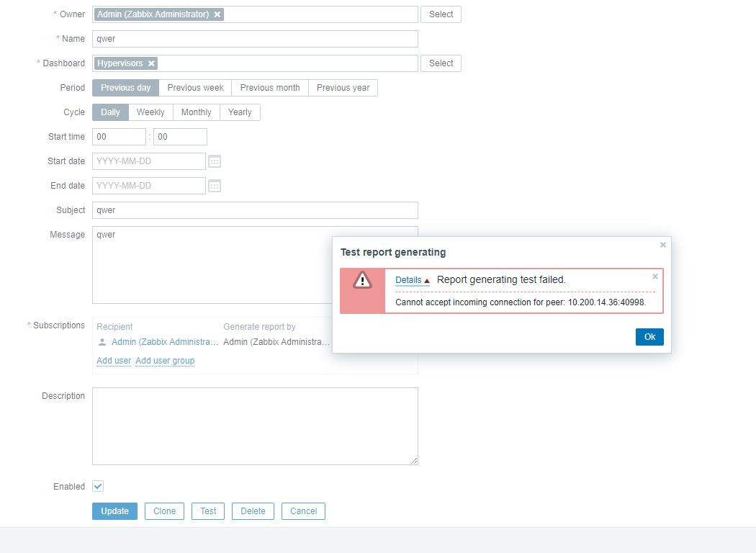Screen dimensions: 756x553
Task: Click the Name input field
Action: point(255,39)
